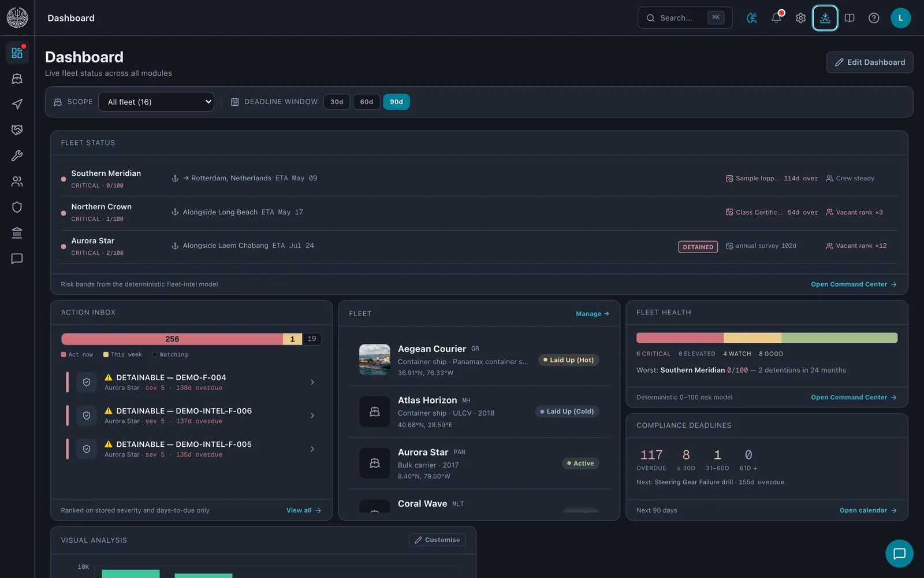Viewport: 924px width, 578px height.
Task: Click shield icon of DEMO-F-004 item
Action: 87,382
